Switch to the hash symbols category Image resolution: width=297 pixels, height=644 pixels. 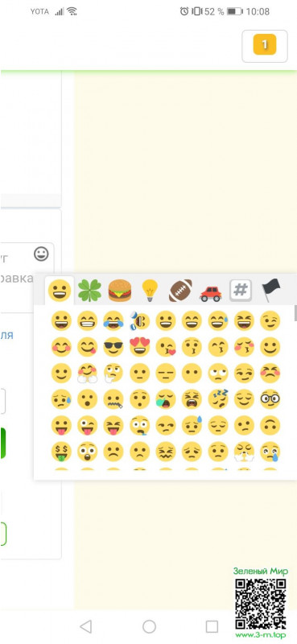pos(241,291)
